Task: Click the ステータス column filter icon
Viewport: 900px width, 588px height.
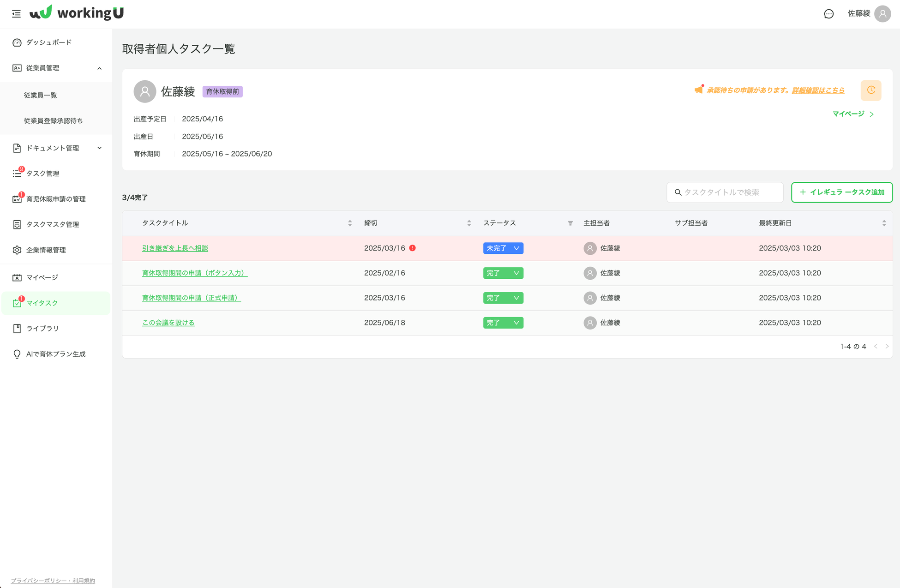Action: click(570, 223)
